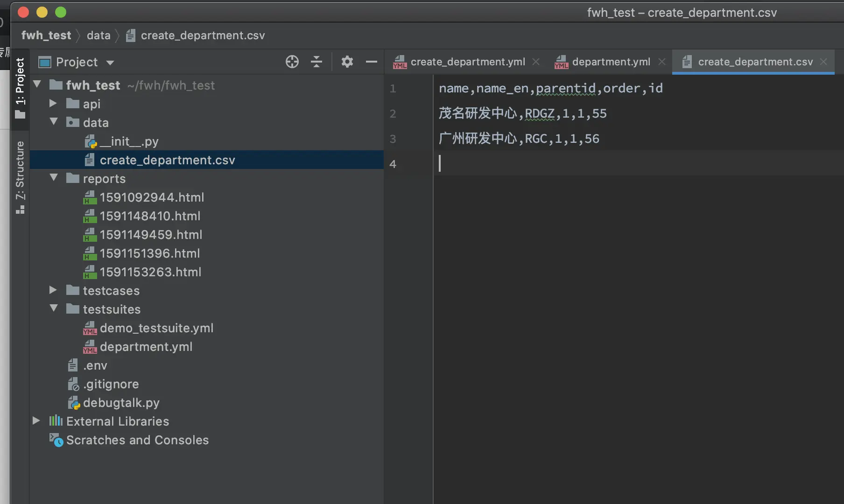Close the create_department.yml tab
The width and height of the screenshot is (844, 504).
536,62
